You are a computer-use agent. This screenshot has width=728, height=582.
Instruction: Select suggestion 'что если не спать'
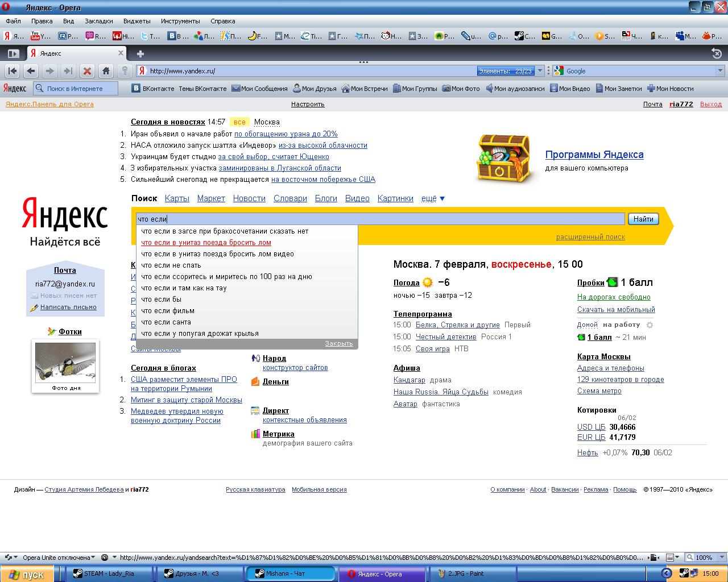pyautogui.click(x=247, y=265)
